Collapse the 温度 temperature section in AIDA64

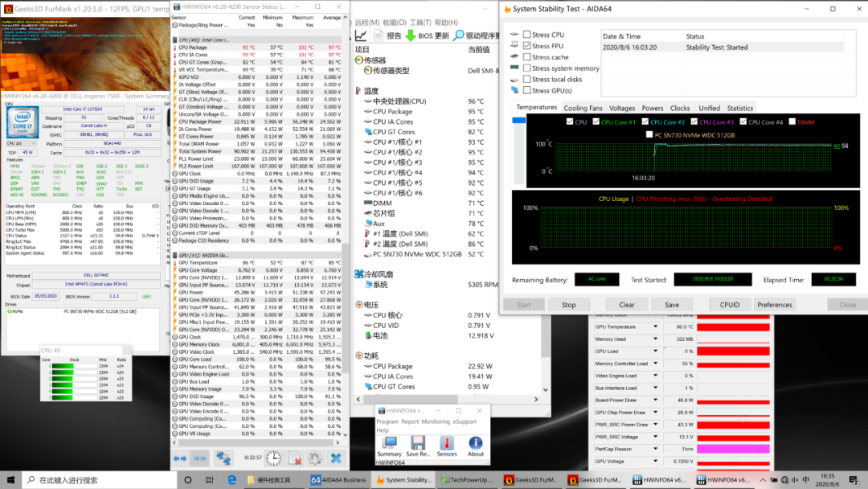click(371, 91)
